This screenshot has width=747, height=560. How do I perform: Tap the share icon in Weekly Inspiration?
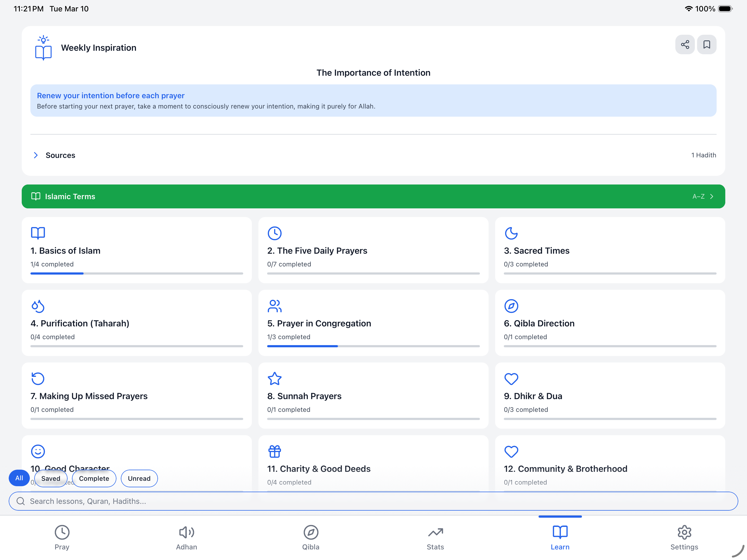[x=685, y=44]
